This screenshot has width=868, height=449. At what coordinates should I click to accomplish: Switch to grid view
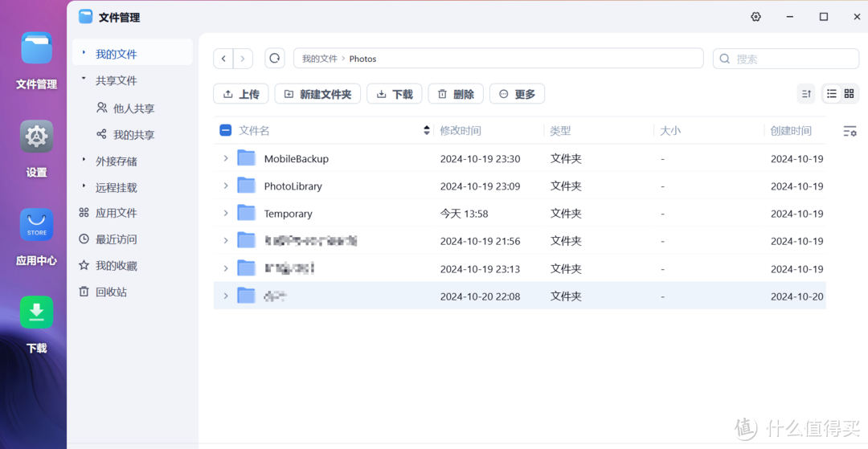[x=849, y=94]
